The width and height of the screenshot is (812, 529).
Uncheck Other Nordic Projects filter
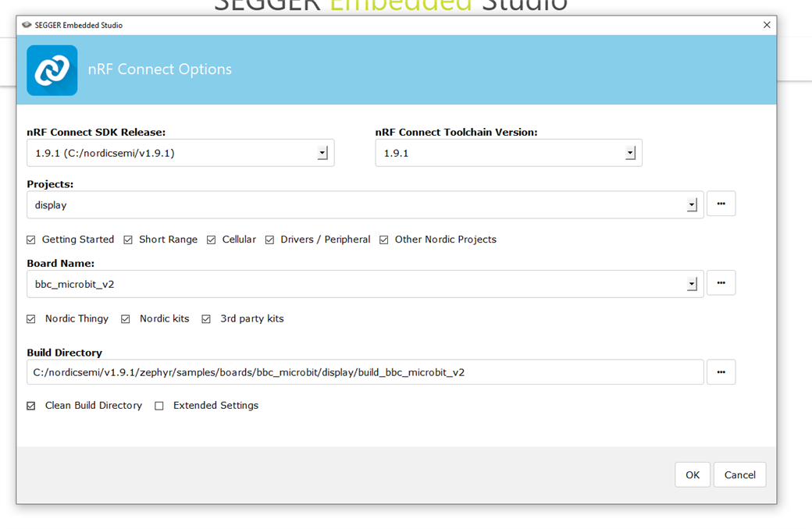click(383, 240)
